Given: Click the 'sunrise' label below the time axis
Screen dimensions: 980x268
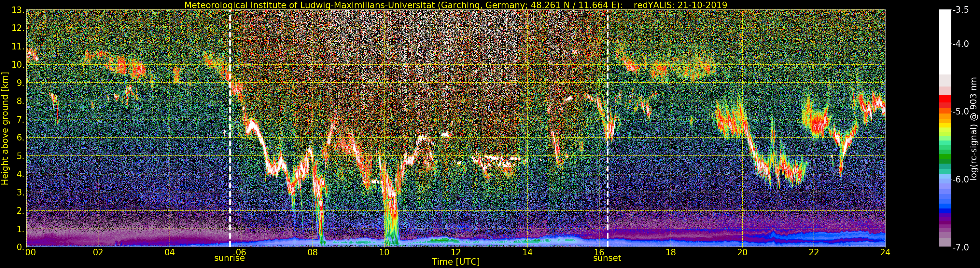Looking at the screenshot, I should tap(230, 258).
